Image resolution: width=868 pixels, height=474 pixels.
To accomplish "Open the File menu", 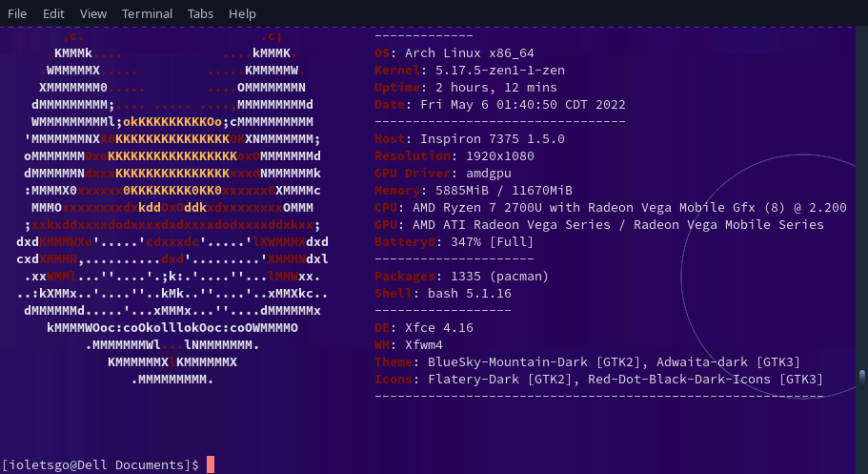I will [17, 13].
